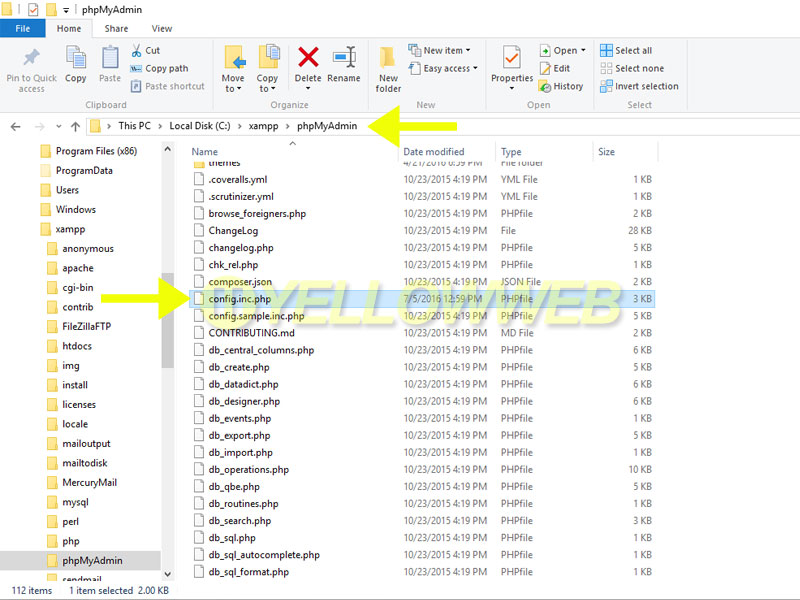
Task: Click xampp in the address bar path
Action: (266, 126)
